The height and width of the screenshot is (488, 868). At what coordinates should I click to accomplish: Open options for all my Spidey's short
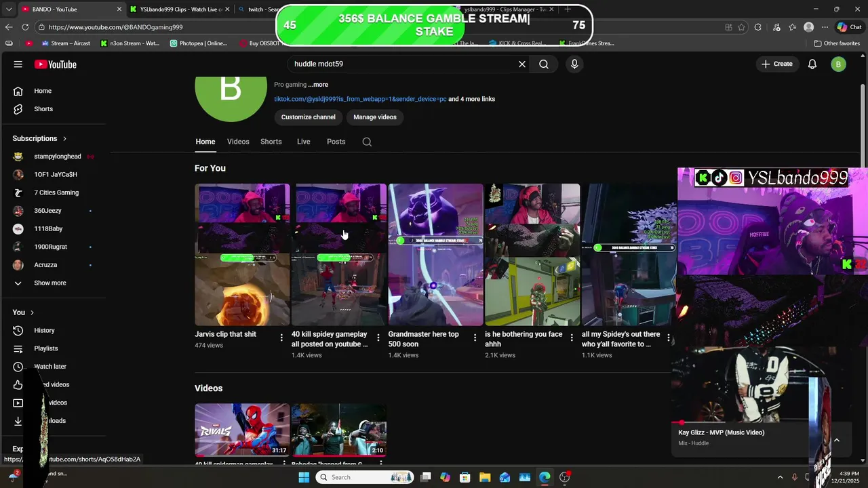click(669, 338)
